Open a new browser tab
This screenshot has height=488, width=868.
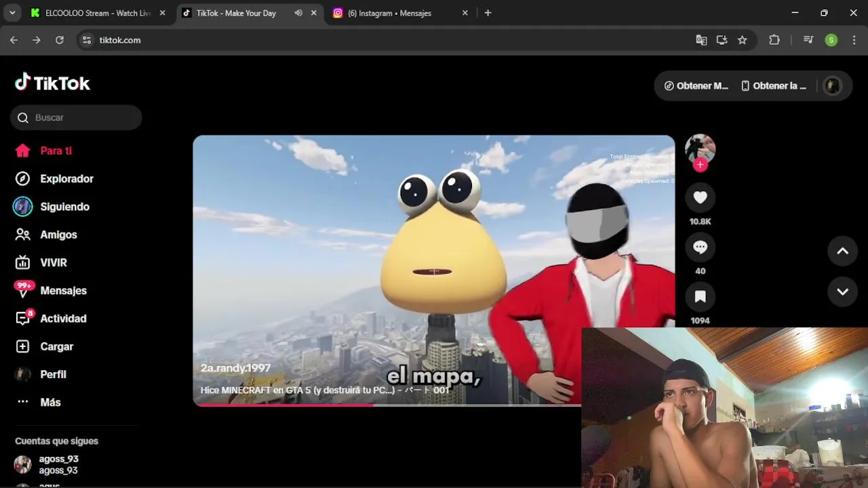[x=488, y=13]
